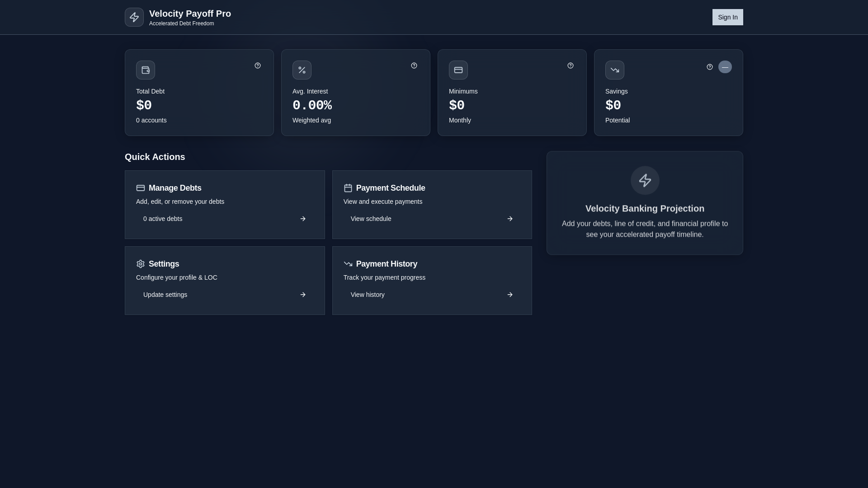Viewport: 868px width, 488px height.
Task: Click the trend icon beside Payment History
Action: tap(348, 264)
